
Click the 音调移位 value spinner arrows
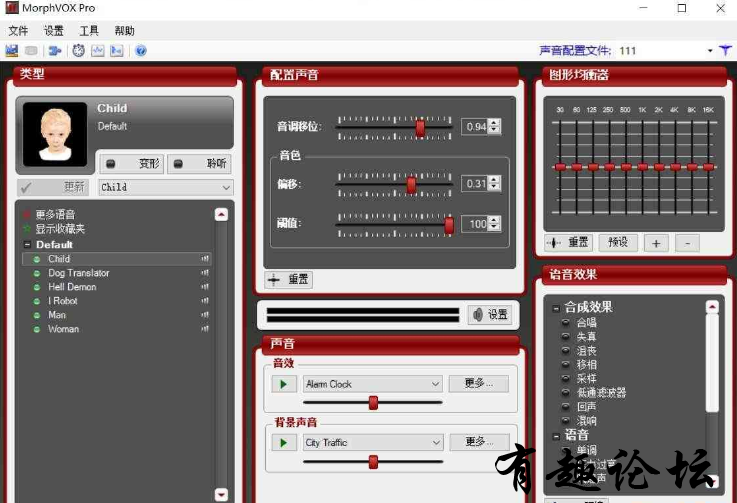click(x=494, y=126)
